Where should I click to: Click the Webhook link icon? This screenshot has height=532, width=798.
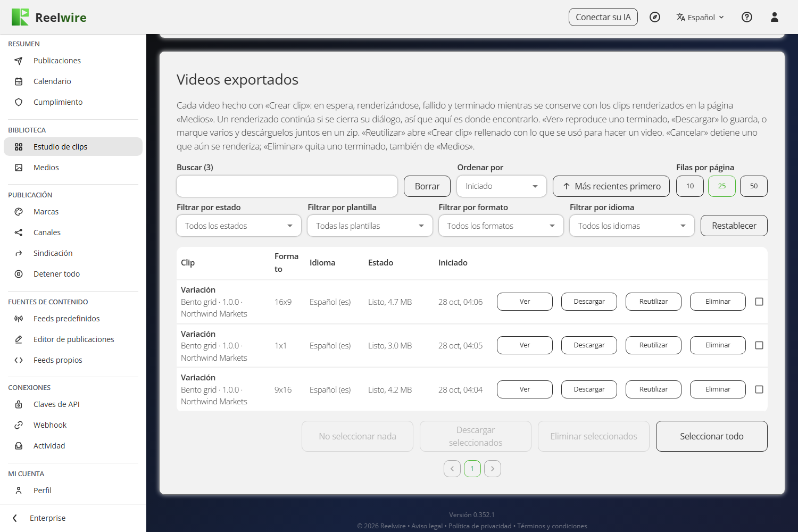(x=19, y=425)
